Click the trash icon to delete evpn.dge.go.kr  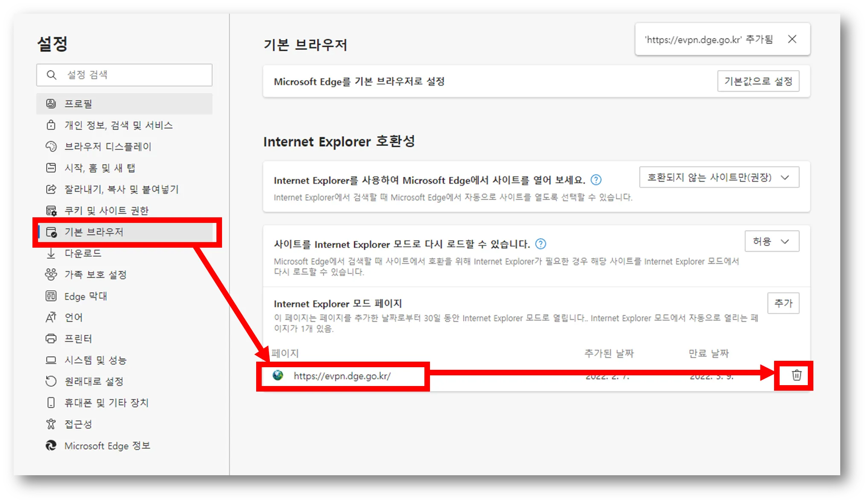[x=796, y=375]
